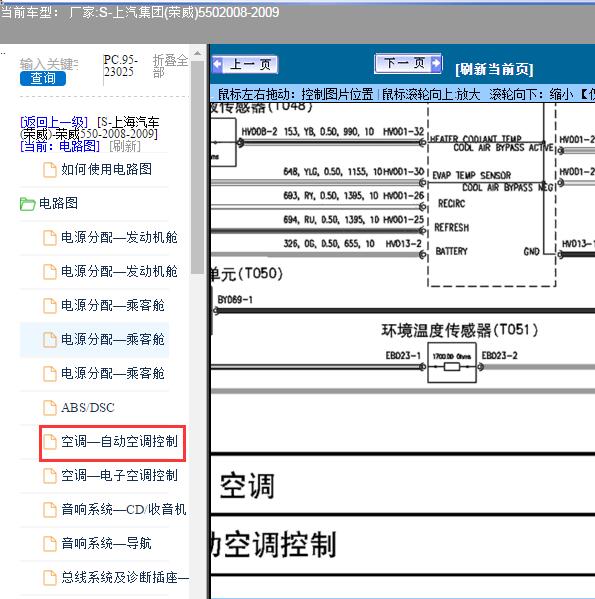Screen dimensions: 595x599
Task: Click the 刷新 link beside 当前：电路图
Action: pos(125,146)
